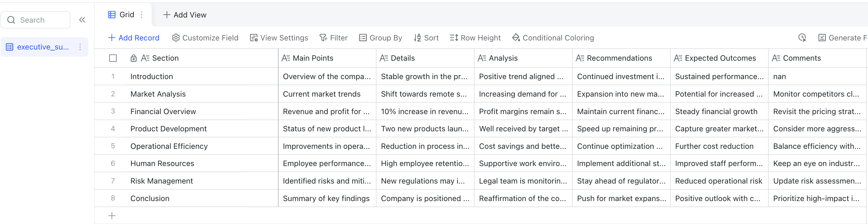Open View Settings panel
Viewport: 868px width, 224px height.
click(279, 38)
